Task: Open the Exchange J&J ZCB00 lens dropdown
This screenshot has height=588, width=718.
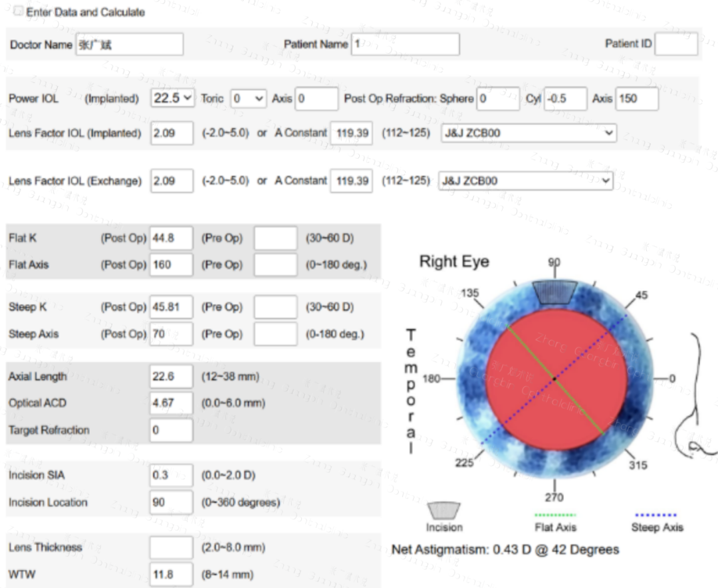Action: [525, 181]
